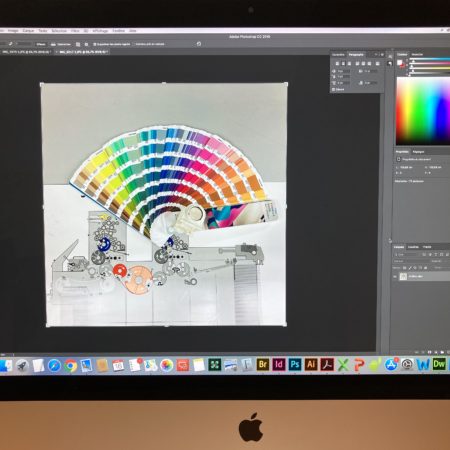Launch Adobe InDesign from the Dock
The width and height of the screenshot is (450, 450).
pos(279,364)
